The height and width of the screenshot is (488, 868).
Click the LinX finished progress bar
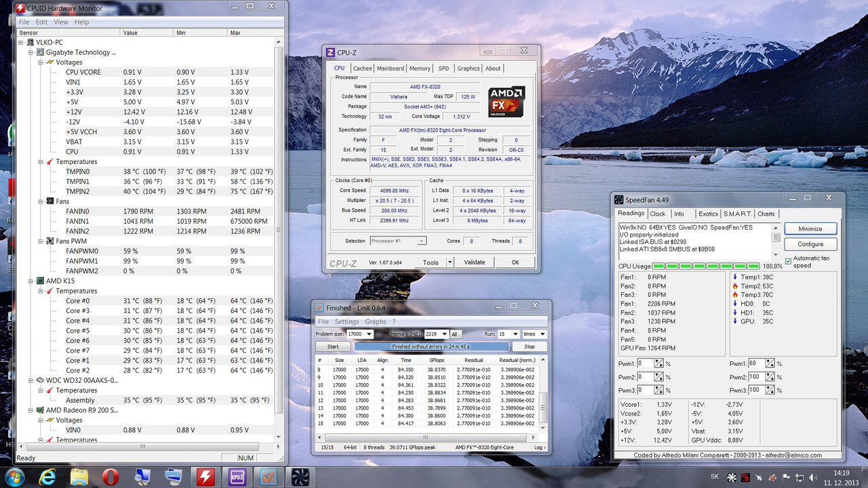coord(431,346)
